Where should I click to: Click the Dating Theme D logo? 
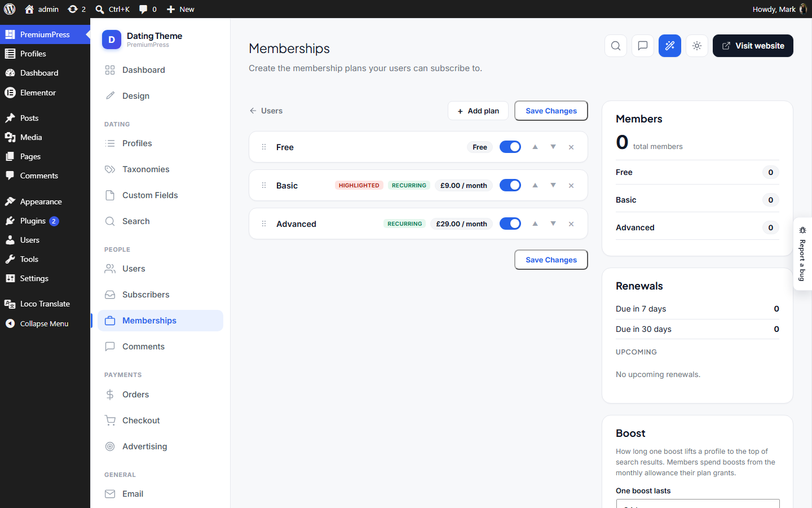click(112, 40)
